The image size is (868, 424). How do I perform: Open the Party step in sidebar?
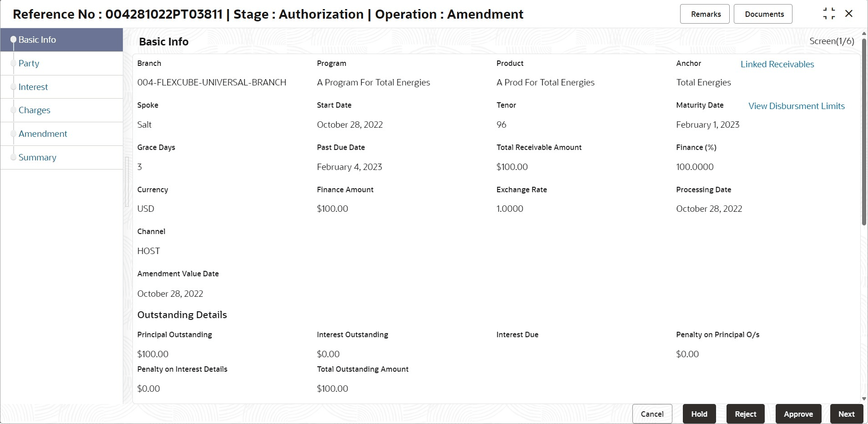click(x=29, y=64)
